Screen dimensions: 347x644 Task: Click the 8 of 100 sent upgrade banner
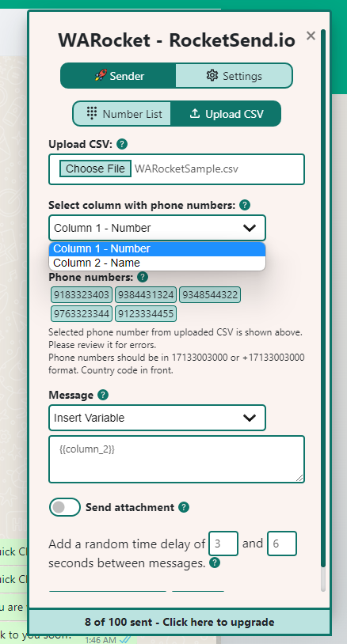[x=179, y=622]
